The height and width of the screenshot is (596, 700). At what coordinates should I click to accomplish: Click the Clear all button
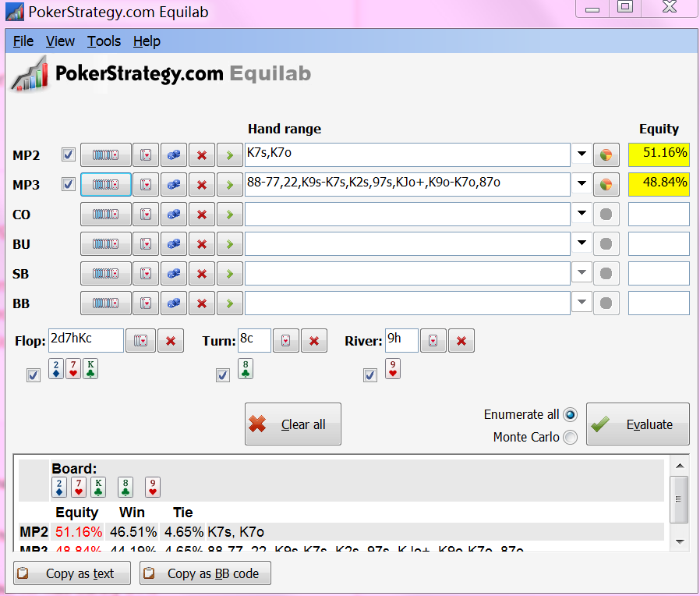point(293,424)
